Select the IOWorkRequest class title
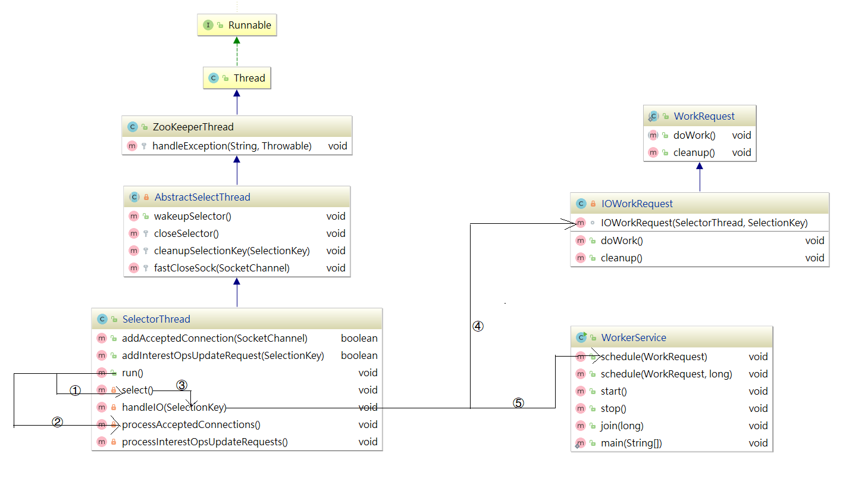This screenshot has height=478, width=868. click(637, 204)
